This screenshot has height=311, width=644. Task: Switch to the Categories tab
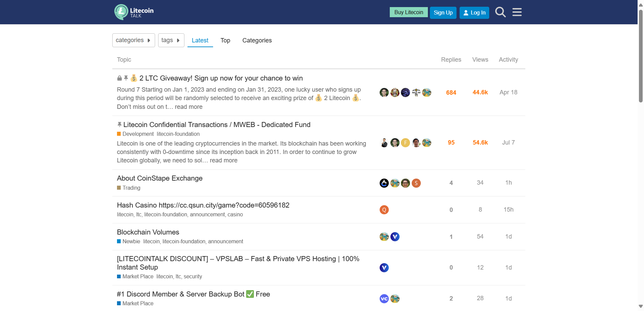tap(257, 40)
